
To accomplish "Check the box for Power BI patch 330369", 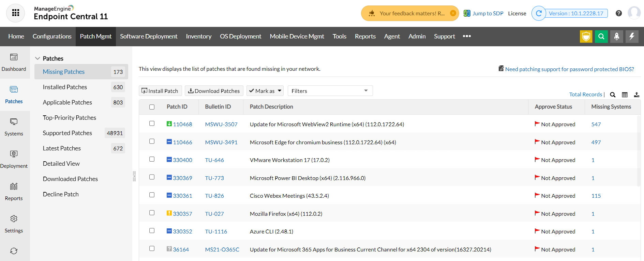I will coord(152,177).
